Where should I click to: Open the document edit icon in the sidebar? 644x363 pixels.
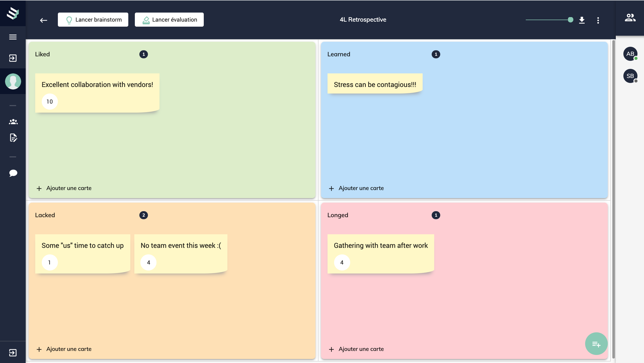click(13, 138)
